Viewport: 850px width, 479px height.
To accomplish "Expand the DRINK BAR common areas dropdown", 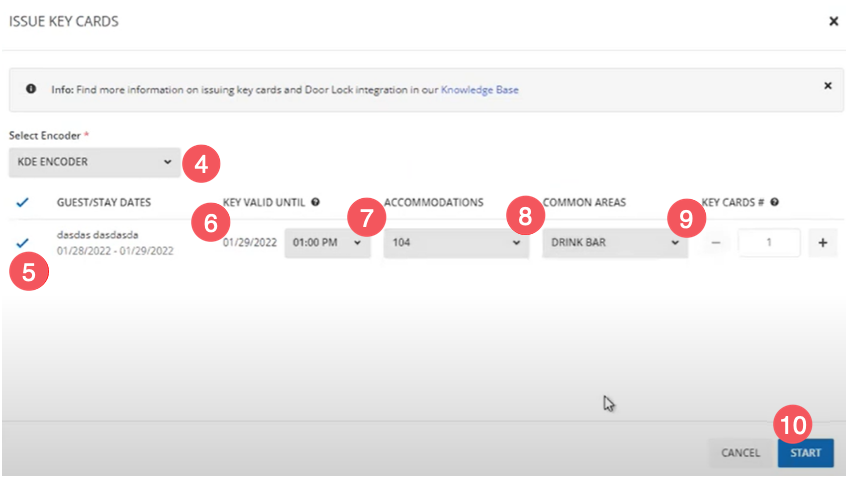I will point(614,243).
